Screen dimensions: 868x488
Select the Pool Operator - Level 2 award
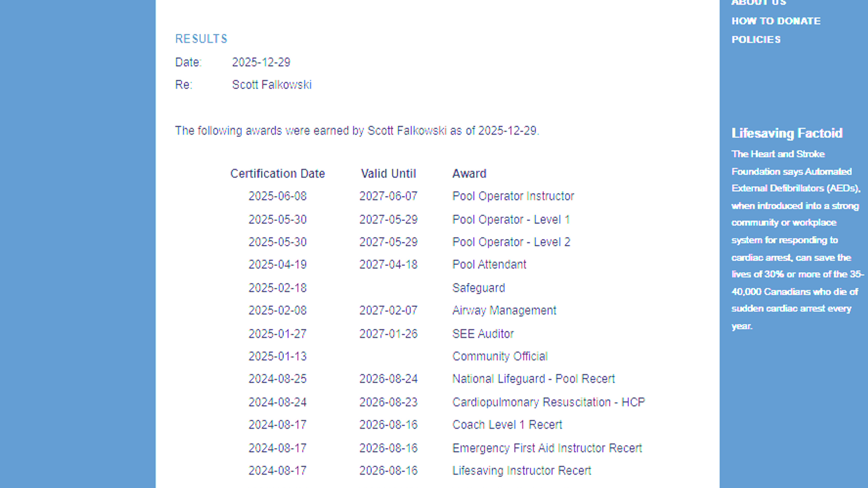[x=511, y=242]
